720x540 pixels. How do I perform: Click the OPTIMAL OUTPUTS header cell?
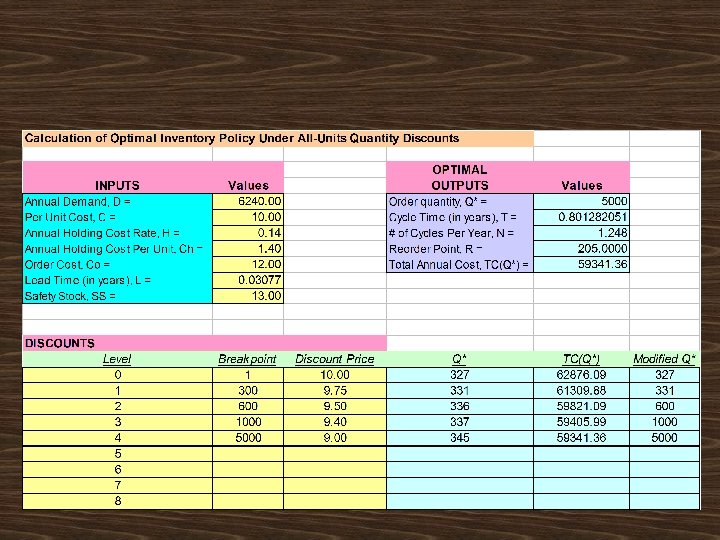(x=460, y=177)
